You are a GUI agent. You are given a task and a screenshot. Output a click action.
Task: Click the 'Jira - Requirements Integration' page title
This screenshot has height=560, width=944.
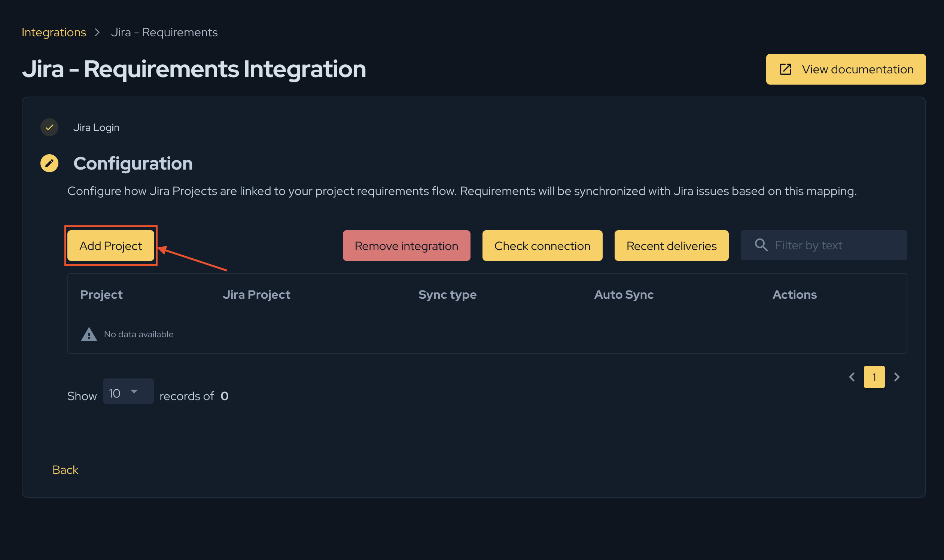click(194, 69)
